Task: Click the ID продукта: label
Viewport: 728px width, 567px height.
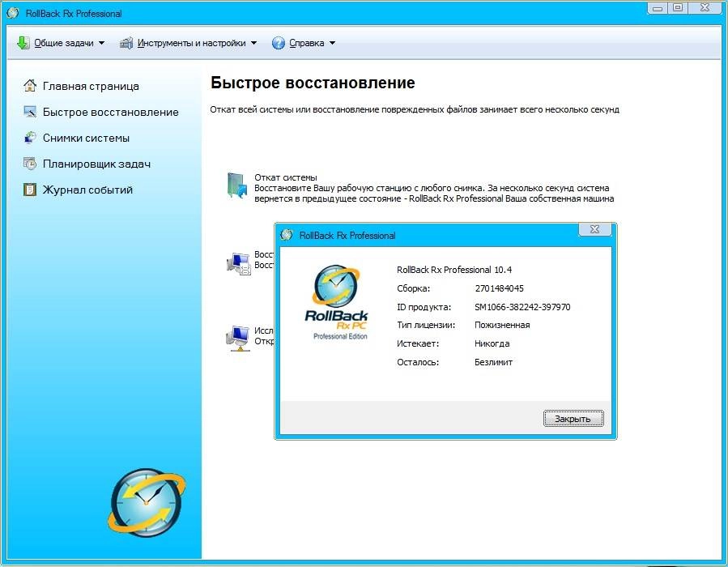Action: [424, 307]
